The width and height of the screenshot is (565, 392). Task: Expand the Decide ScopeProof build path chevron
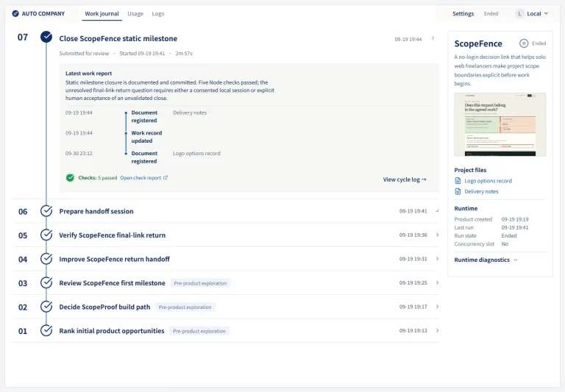(x=437, y=307)
